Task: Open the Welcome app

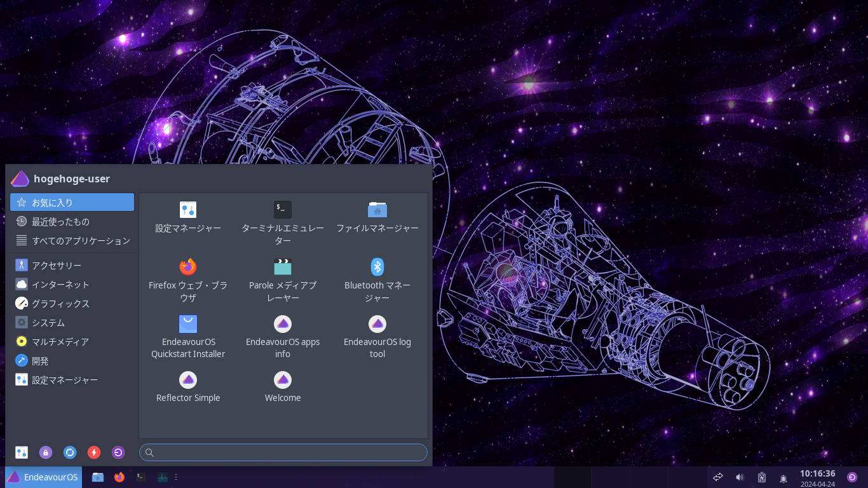Action: pos(283,387)
